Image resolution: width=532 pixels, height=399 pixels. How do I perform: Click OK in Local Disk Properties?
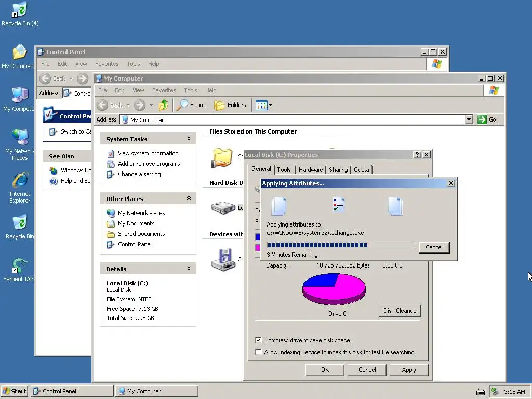[x=325, y=370]
